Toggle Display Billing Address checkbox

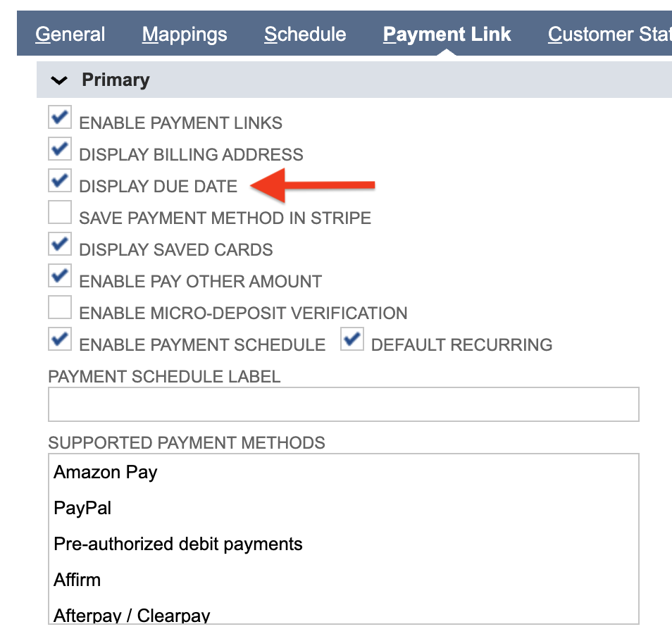point(60,149)
